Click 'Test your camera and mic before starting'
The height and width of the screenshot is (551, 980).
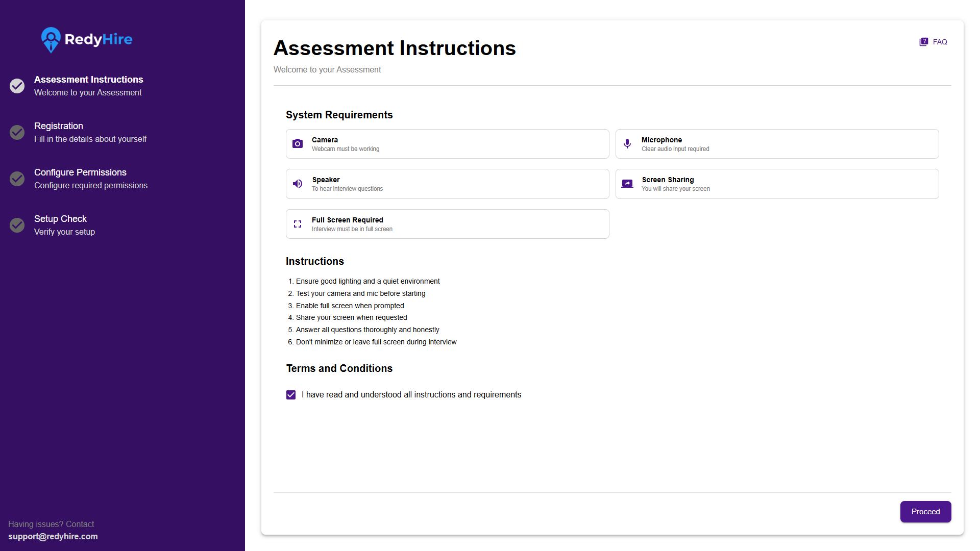361,293
